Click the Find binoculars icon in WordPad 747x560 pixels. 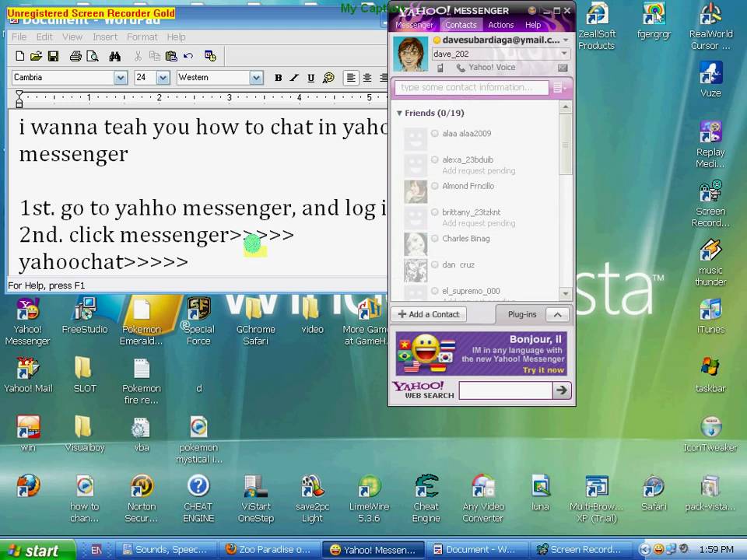click(x=115, y=56)
